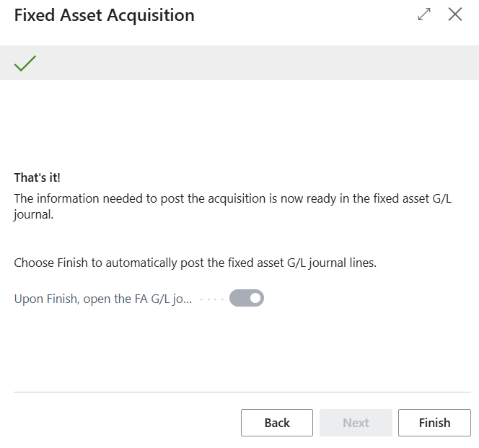Toggle the open FA G/L journal switch
This screenshot has width=479, height=448.
pyautogui.click(x=247, y=298)
